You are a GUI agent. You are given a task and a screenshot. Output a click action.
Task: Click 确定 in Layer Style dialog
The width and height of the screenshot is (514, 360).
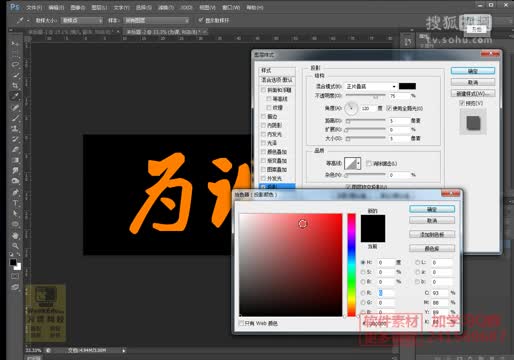click(x=473, y=71)
